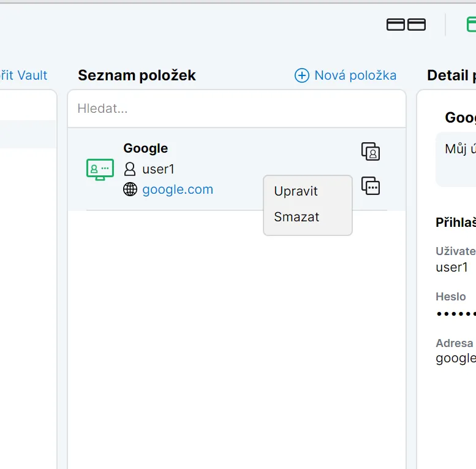Click the Vault link on the left
This screenshot has height=469, width=476.
tap(24, 75)
